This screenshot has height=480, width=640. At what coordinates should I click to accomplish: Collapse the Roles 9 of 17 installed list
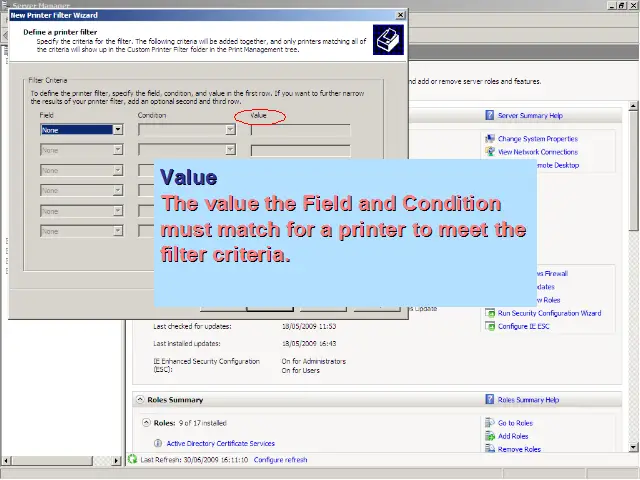146,422
